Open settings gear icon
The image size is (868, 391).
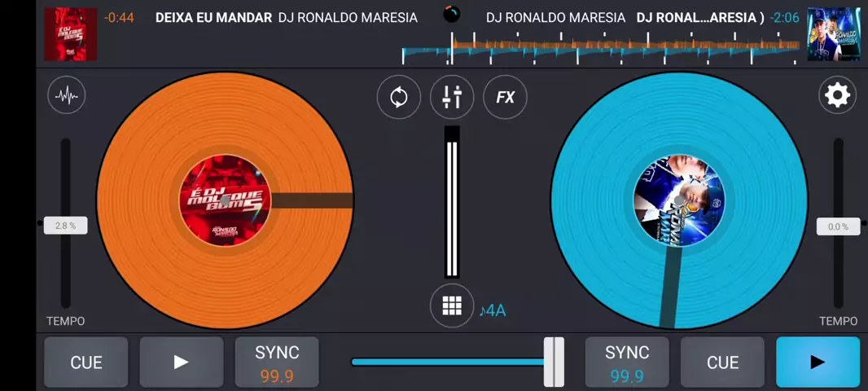(837, 96)
